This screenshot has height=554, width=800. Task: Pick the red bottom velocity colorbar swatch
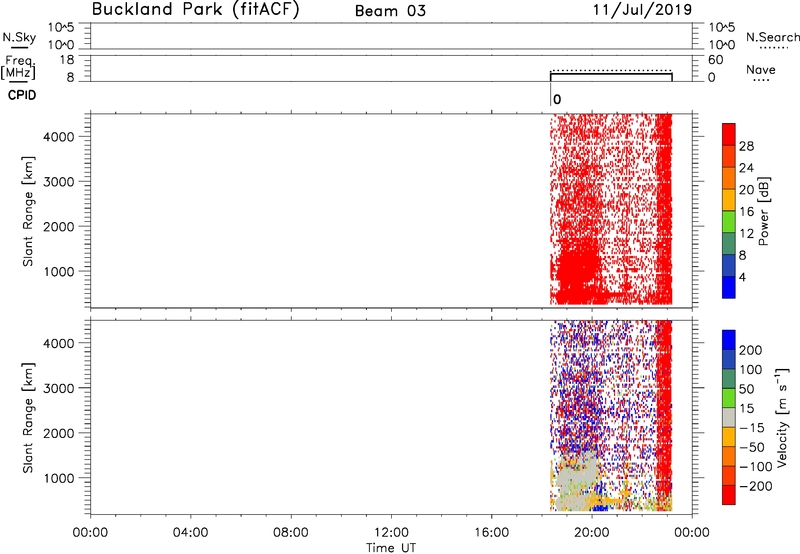coord(729,495)
